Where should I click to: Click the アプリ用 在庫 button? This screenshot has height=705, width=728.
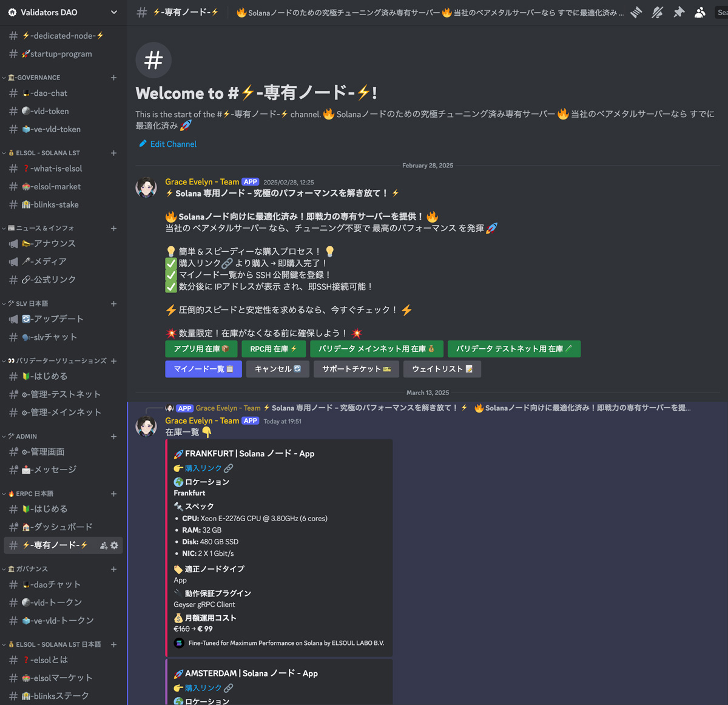click(201, 349)
